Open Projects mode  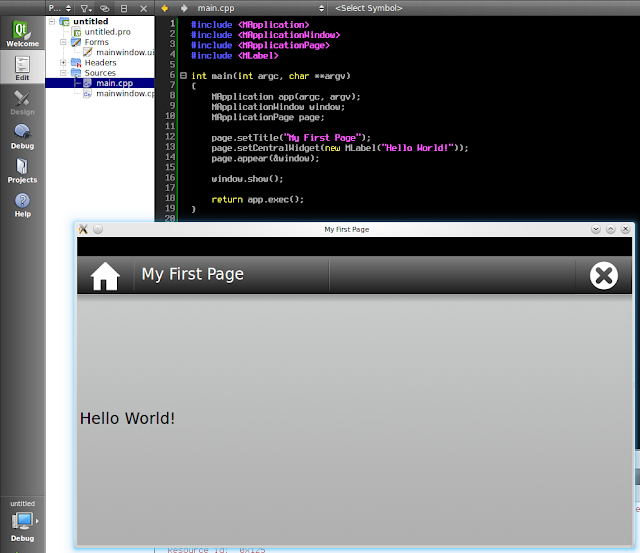[22, 170]
